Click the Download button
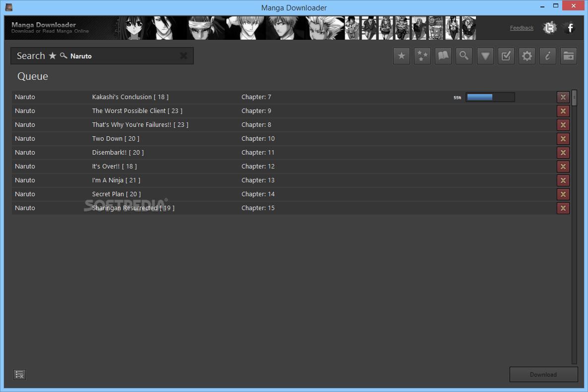This screenshot has height=392, width=588. pyautogui.click(x=543, y=374)
